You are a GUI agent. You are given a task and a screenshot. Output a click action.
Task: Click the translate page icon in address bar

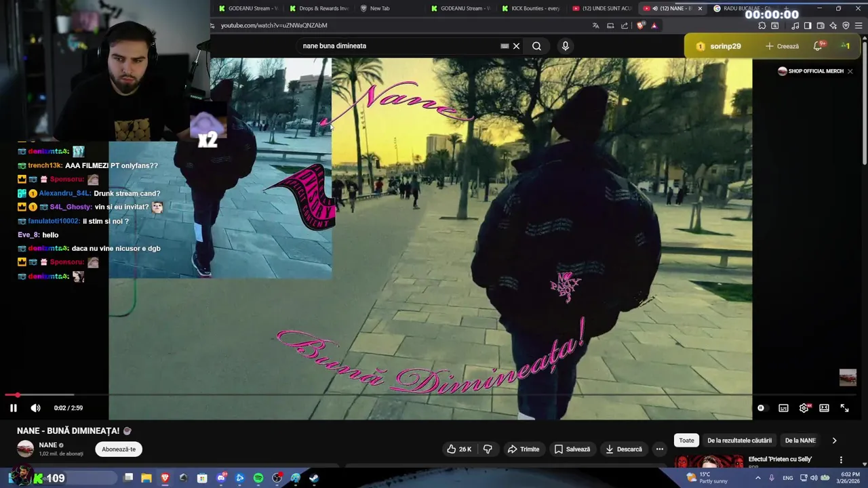click(595, 26)
